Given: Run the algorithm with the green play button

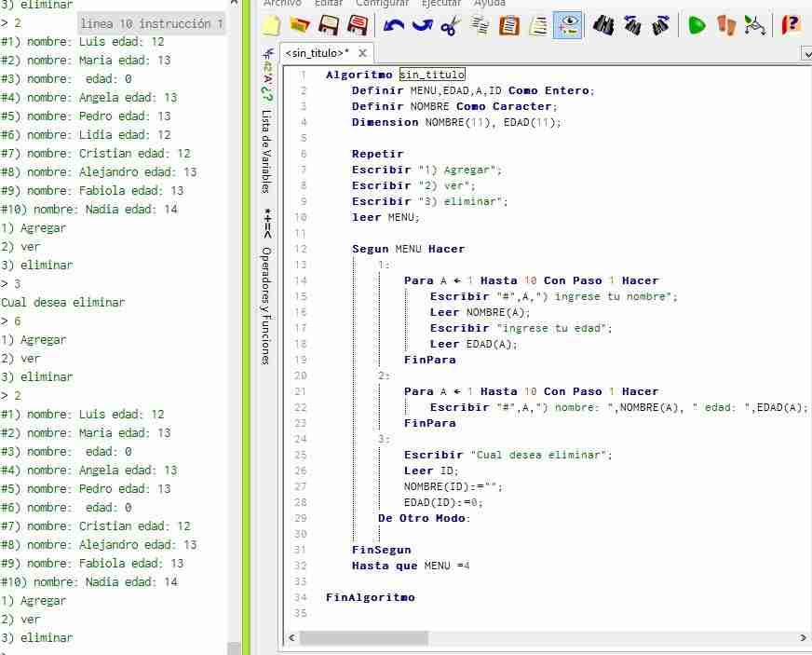Looking at the screenshot, I should [x=697, y=25].
